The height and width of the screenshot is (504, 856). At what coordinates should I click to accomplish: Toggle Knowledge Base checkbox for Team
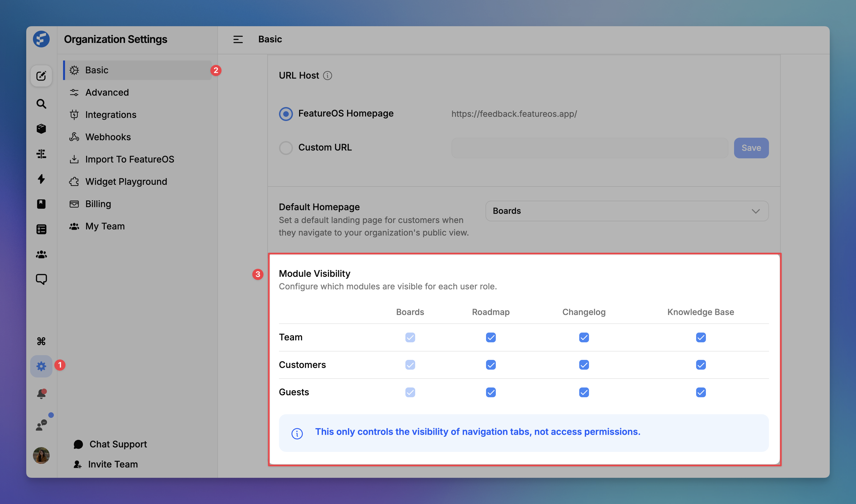701,337
